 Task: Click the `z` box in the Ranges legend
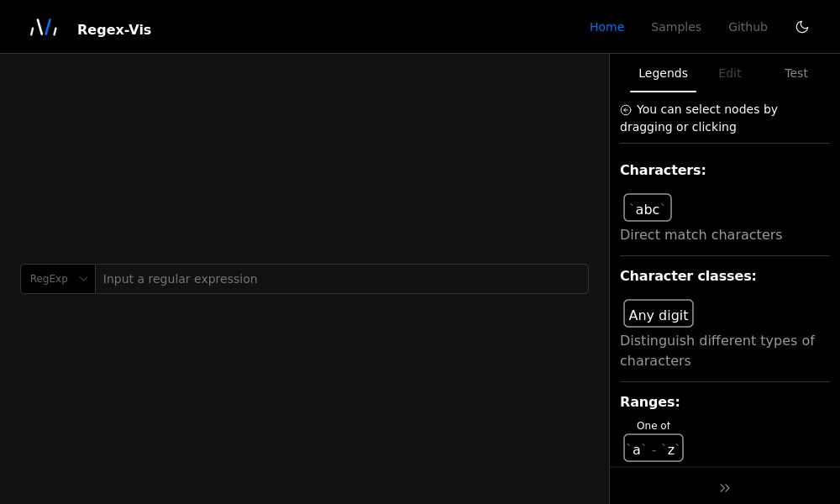(671, 448)
